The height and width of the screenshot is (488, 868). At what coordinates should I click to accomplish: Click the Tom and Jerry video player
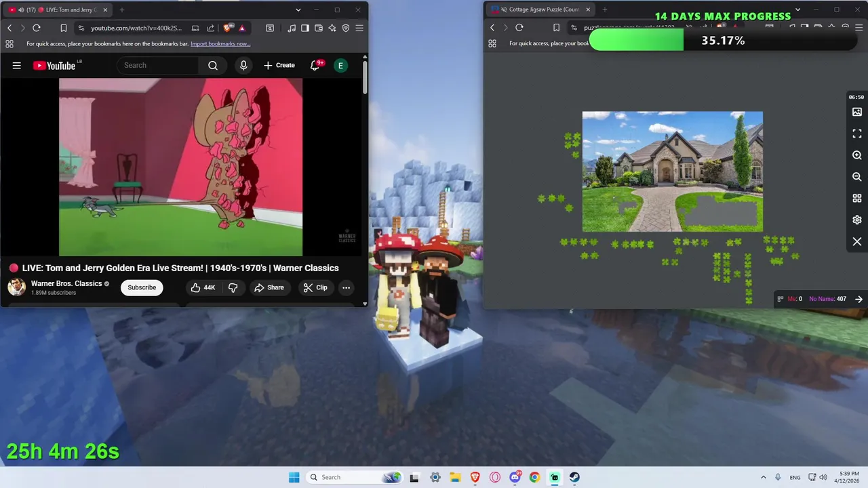180,167
